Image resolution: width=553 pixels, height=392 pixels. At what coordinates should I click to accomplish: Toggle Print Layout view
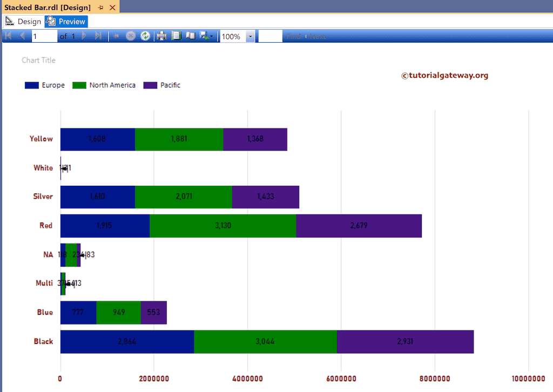point(190,36)
